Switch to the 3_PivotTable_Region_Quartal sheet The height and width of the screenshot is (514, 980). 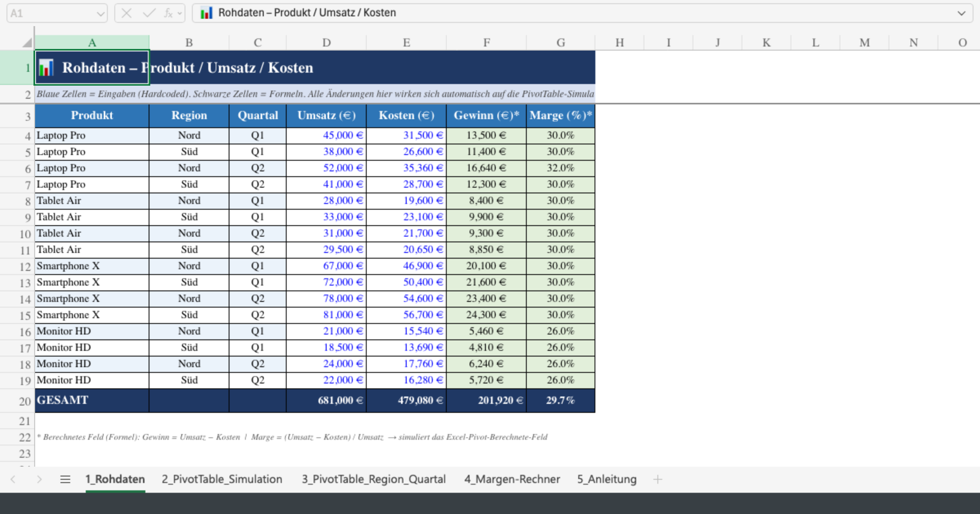(x=374, y=479)
